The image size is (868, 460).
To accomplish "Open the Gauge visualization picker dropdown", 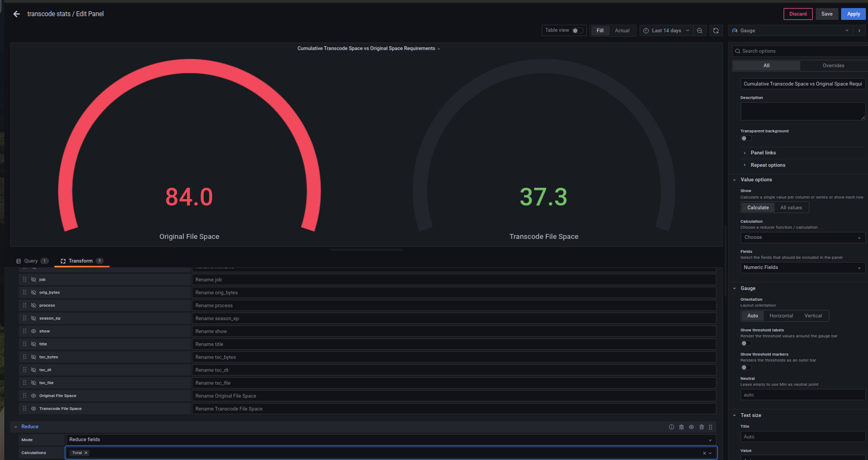I will pos(790,31).
